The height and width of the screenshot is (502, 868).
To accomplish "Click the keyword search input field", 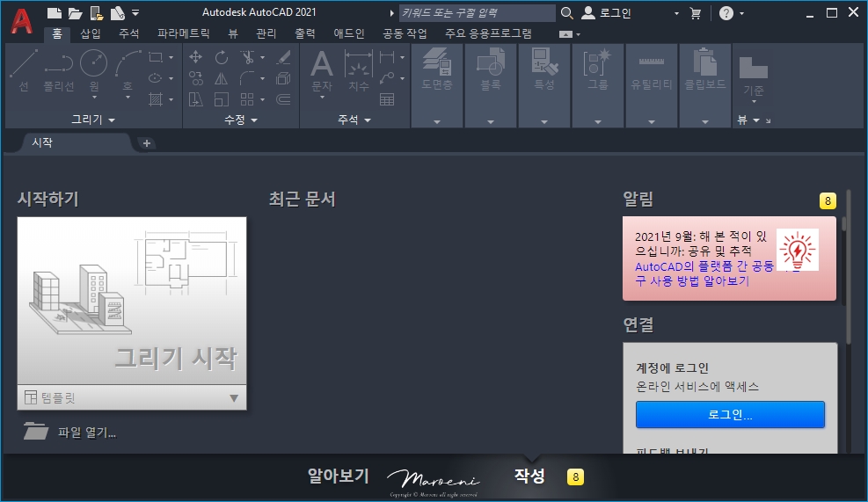I will point(477,12).
